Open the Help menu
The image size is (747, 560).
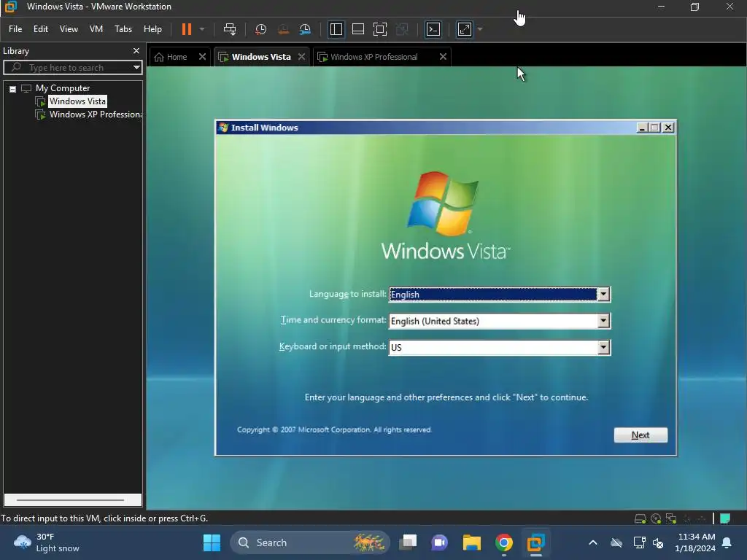pos(152,29)
